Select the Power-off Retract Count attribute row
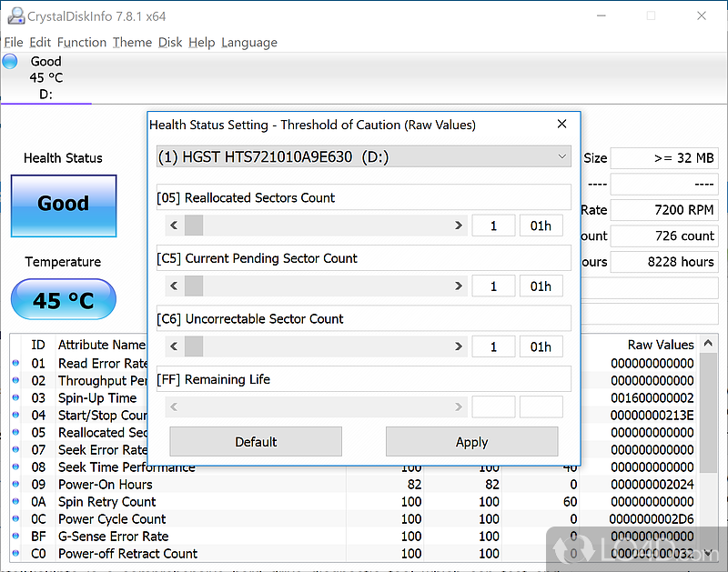 coord(354,554)
